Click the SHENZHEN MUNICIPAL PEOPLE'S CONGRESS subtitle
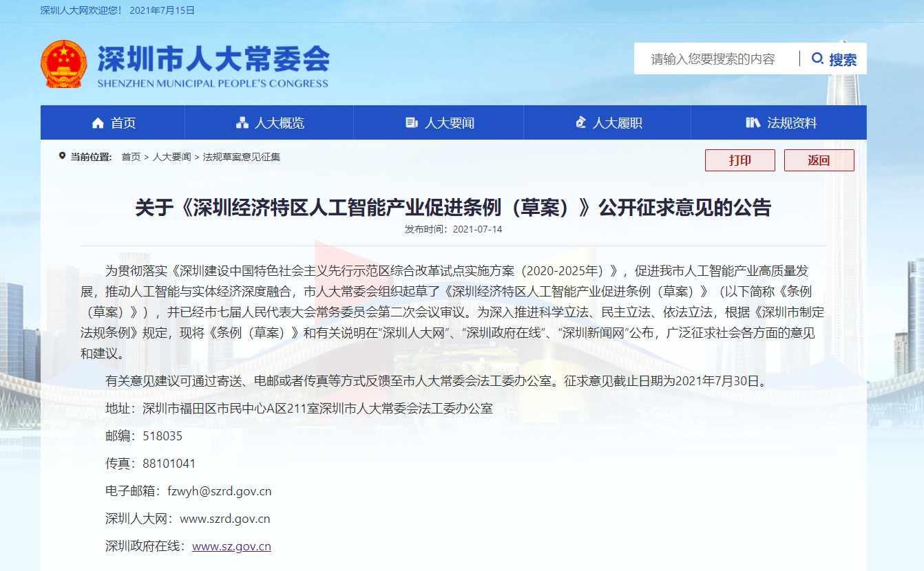 [x=213, y=83]
